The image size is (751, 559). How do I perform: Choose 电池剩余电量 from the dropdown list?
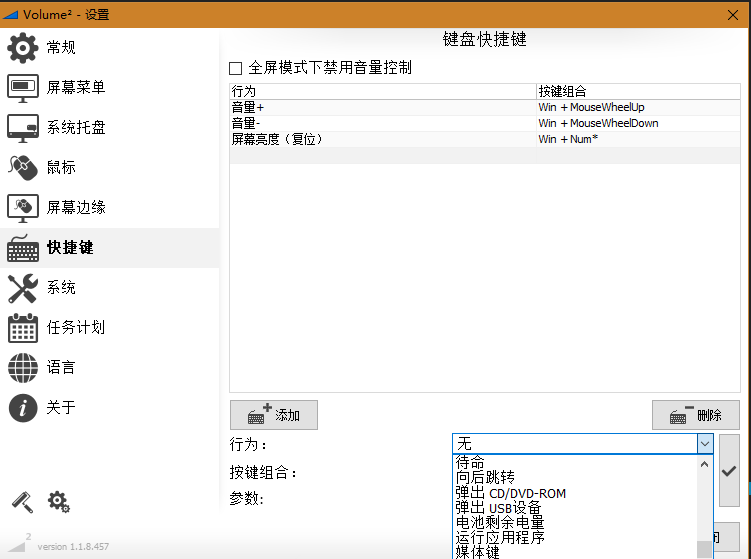click(500, 522)
